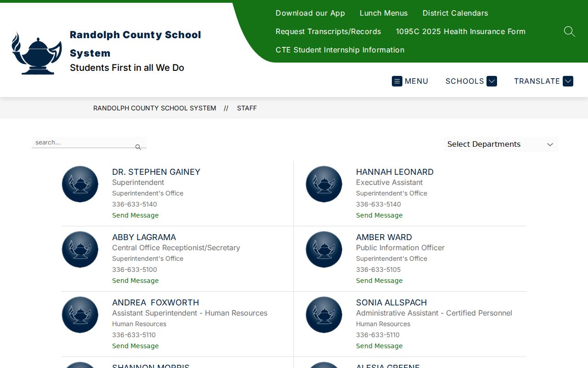Click Sonia Allspach's avatar image
The width and height of the screenshot is (588, 368).
[x=324, y=315]
